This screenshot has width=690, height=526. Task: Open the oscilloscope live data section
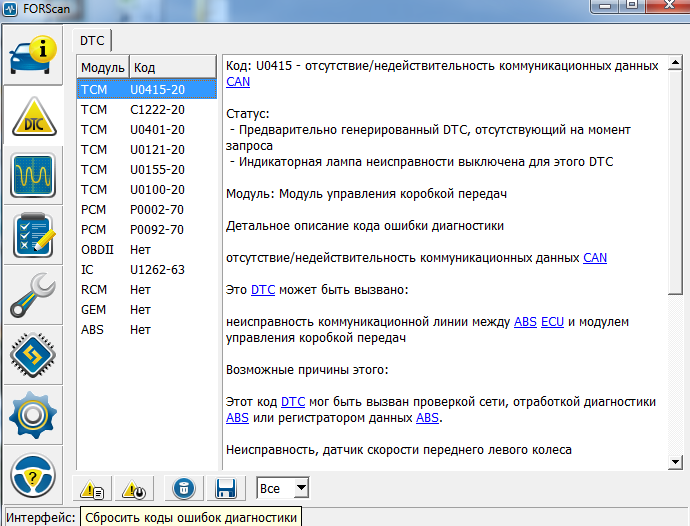pos(33,176)
